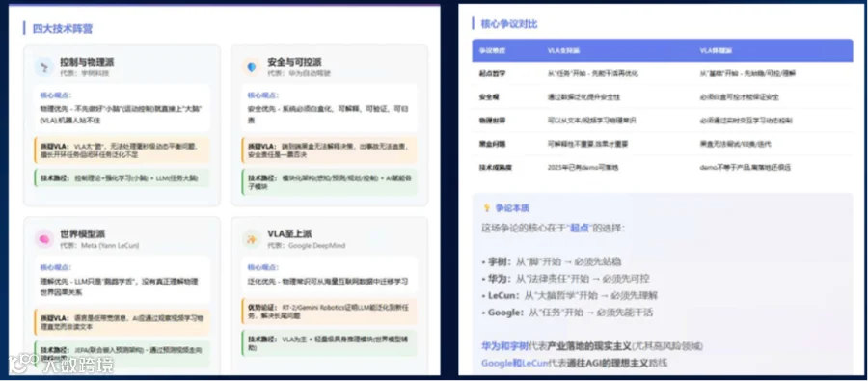The width and height of the screenshot is (868, 381).
Task: Click green 技术路径 box in 控制与物理派 card
Action: (x=122, y=177)
